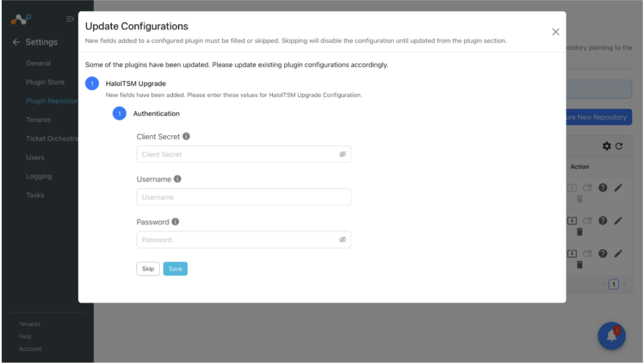
Task: Click the Save button
Action: 175,269
